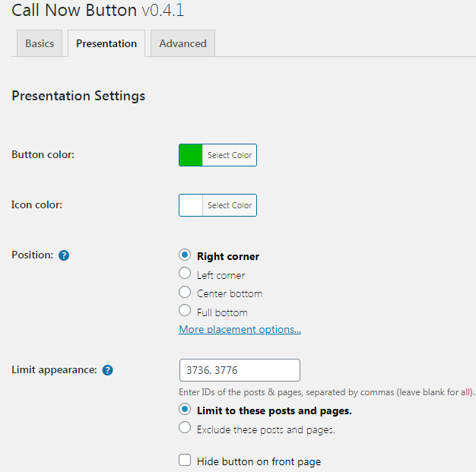Click the Call Now Button page title
The width and height of the screenshot is (476, 472).
point(97,11)
